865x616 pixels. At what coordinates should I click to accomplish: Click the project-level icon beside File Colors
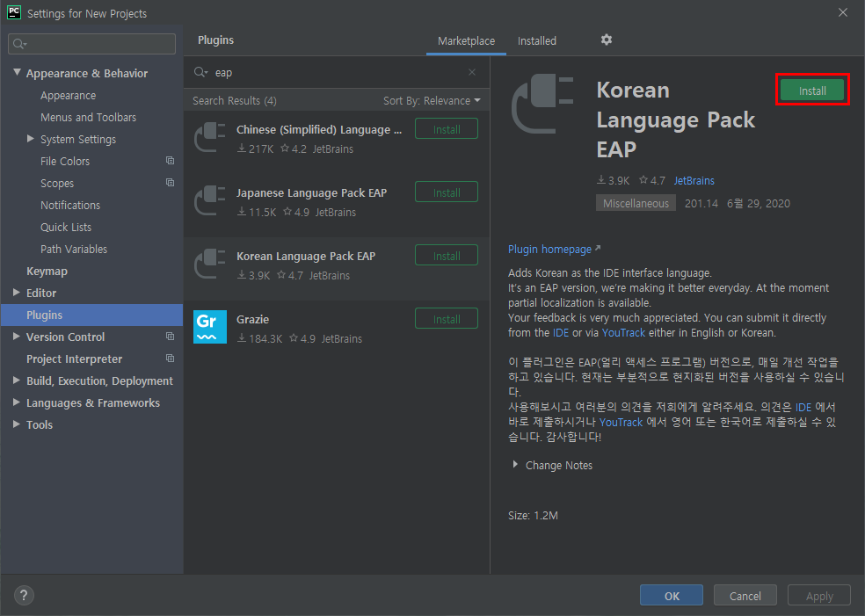point(170,161)
